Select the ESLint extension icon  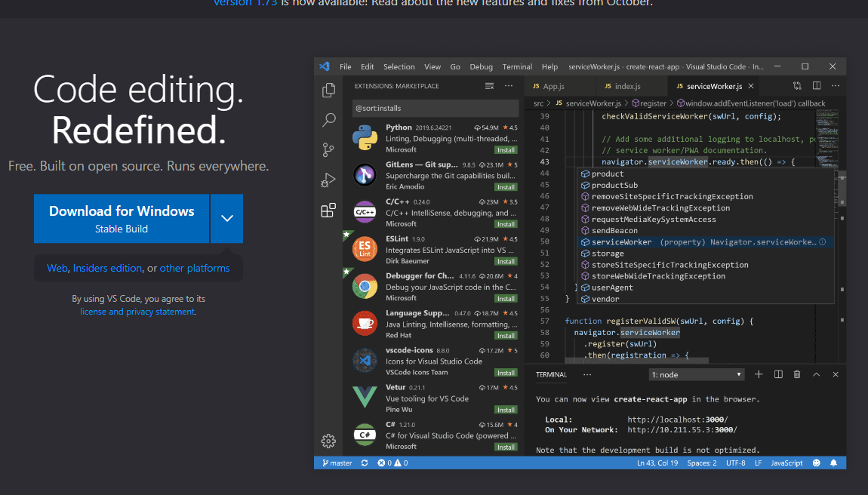tap(365, 249)
